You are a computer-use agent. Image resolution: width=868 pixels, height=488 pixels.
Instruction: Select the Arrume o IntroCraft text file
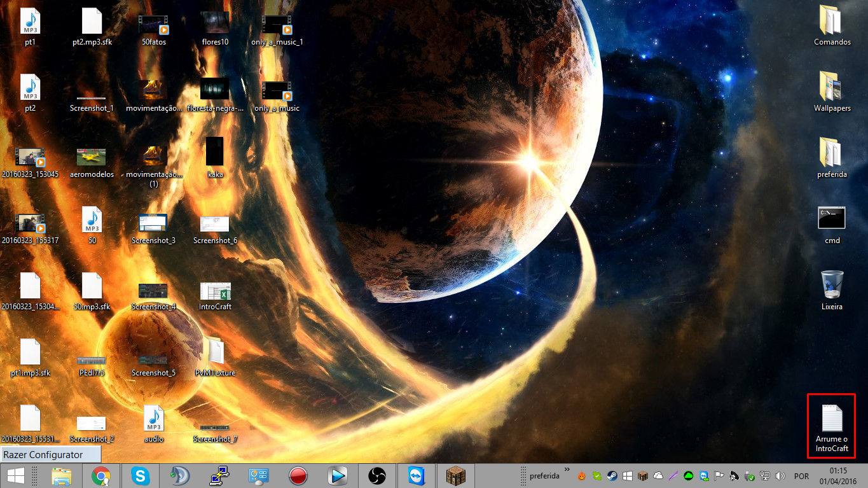[x=832, y=427]
